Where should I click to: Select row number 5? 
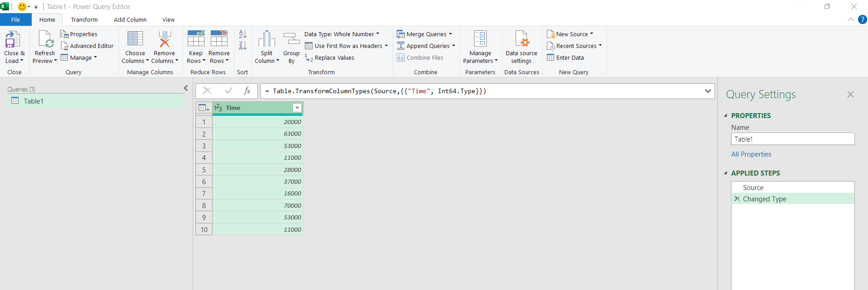(204, 170)
